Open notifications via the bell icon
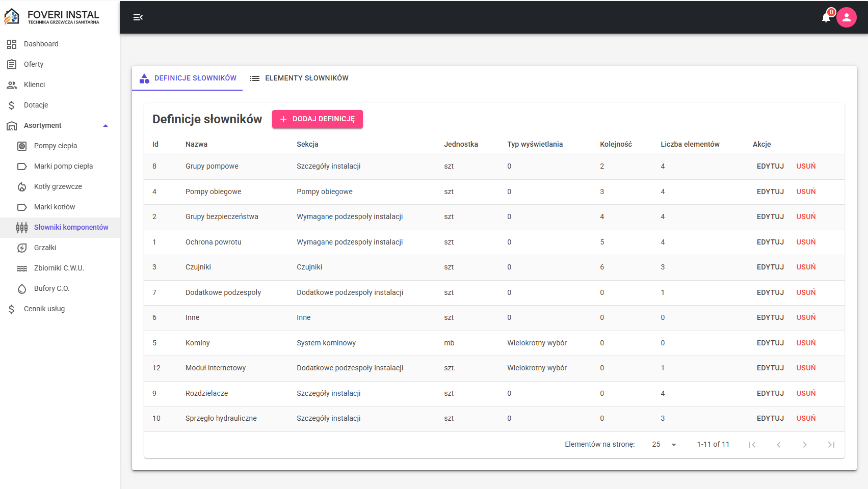Viewport: 868px width, 489px height. coord(826,17)
